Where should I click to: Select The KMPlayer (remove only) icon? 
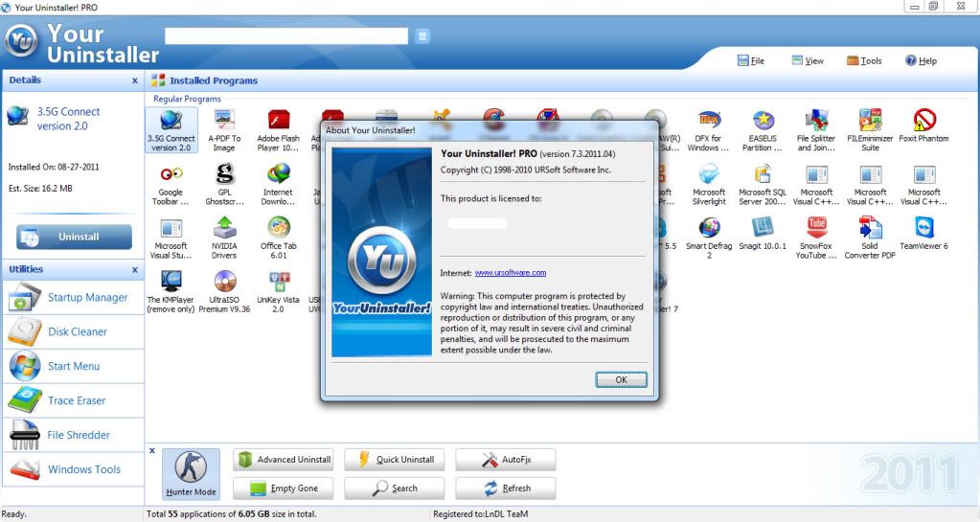[x=171, y=291]
